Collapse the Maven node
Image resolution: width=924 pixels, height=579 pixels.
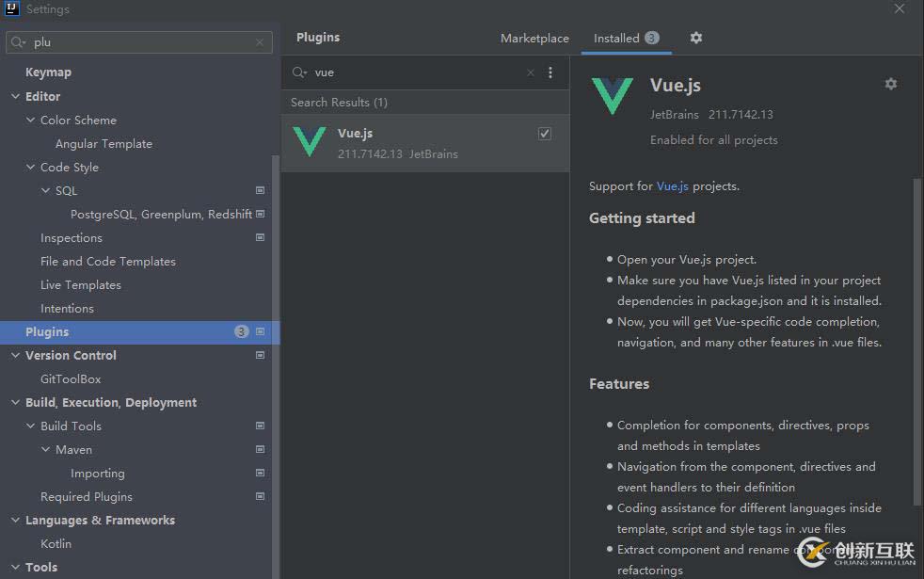pos(45,449)
